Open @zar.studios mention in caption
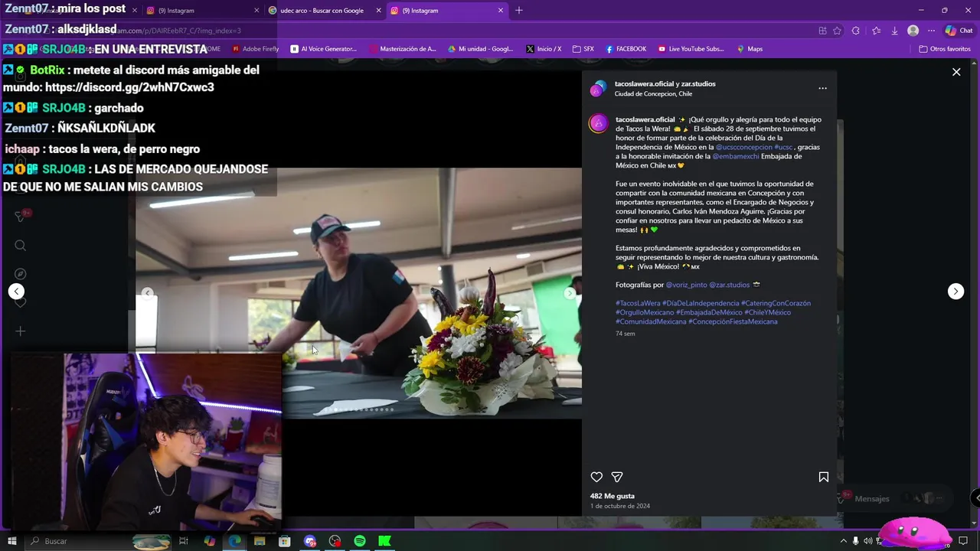Image resolution: width=980 pixels, height=551 pixels. click(730, 285)
